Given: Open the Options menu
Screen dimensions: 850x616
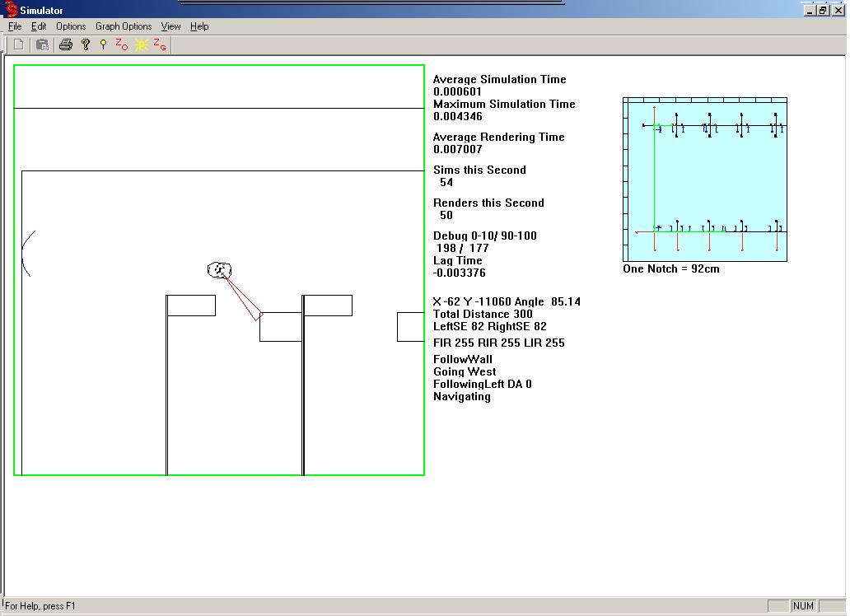Looking at the screenshot, I should [71, 26].
